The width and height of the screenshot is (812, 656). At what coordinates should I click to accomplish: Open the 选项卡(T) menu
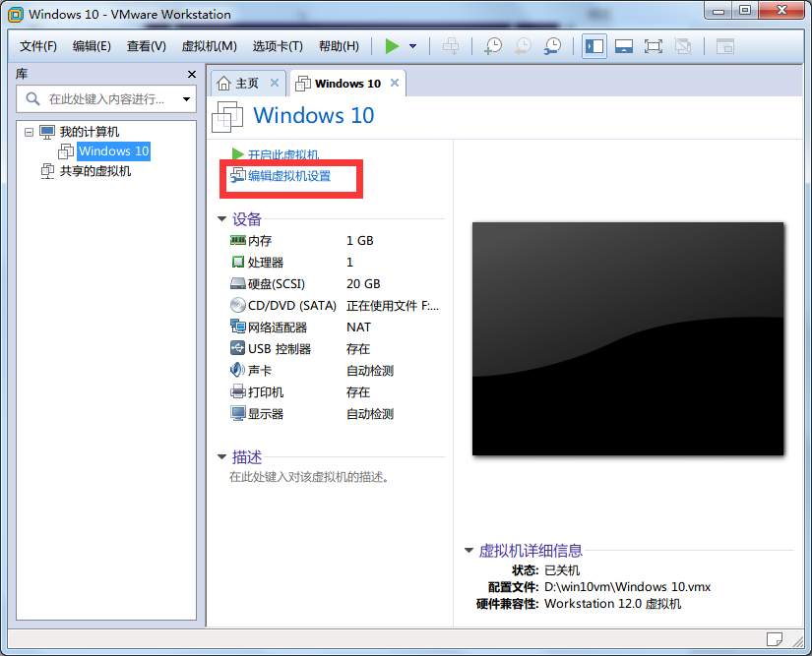[278, 46]
